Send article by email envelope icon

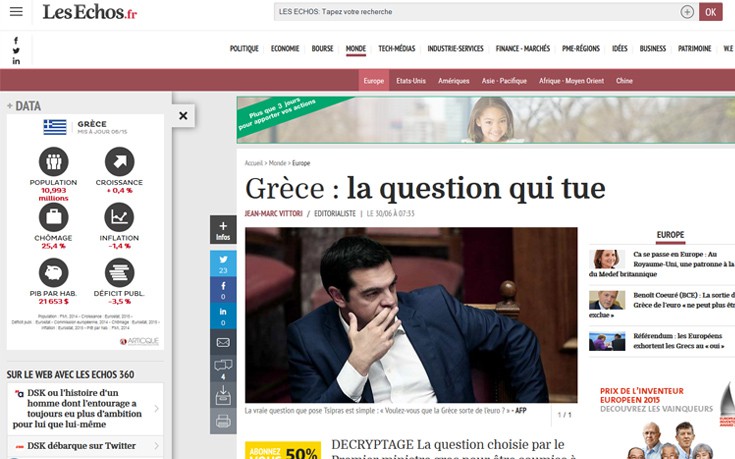pyautogui.click(x=223, y=342)
